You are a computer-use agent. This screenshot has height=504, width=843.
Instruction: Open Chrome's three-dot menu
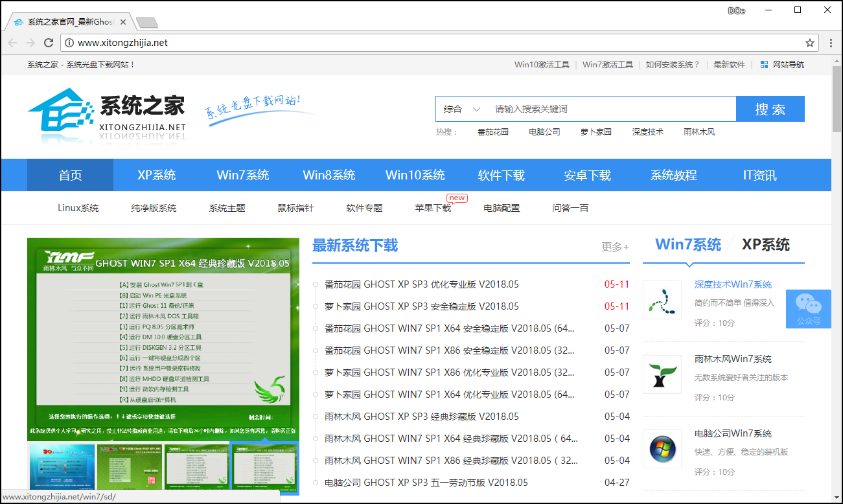click(x=831, y=43)
